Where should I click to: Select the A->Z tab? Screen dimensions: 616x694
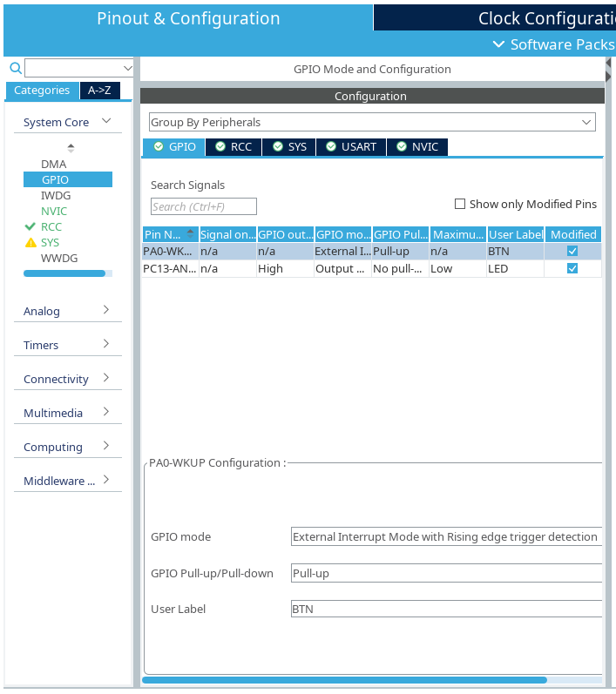99,91
